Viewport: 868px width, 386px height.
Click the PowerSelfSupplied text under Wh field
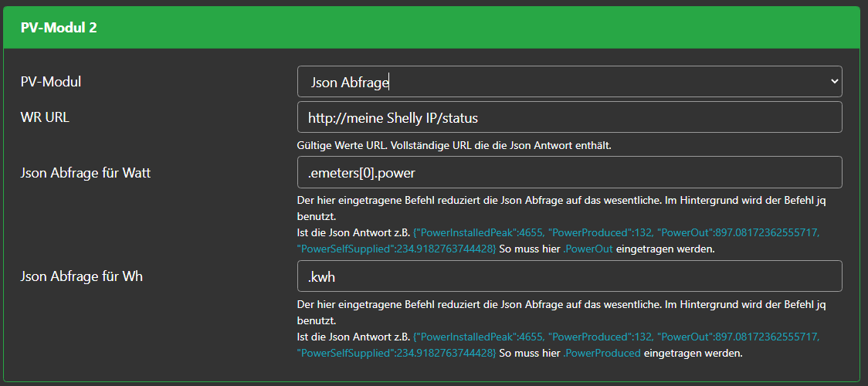(x=396, y=353)
